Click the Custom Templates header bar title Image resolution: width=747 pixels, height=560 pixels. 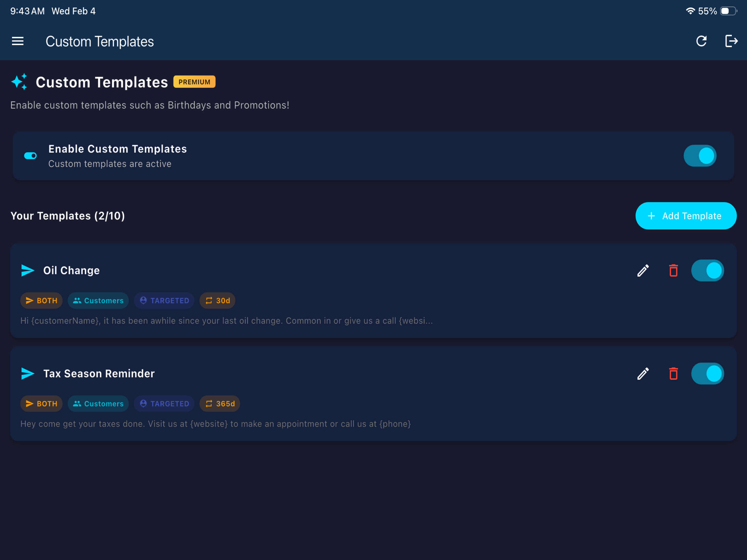[100, 42]
